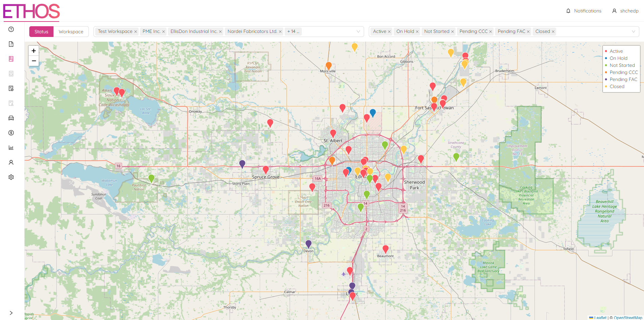This screenshot has width=644, height=320.
Task: Open the dollar sign billing icon
Action: [x=11, y=133]
